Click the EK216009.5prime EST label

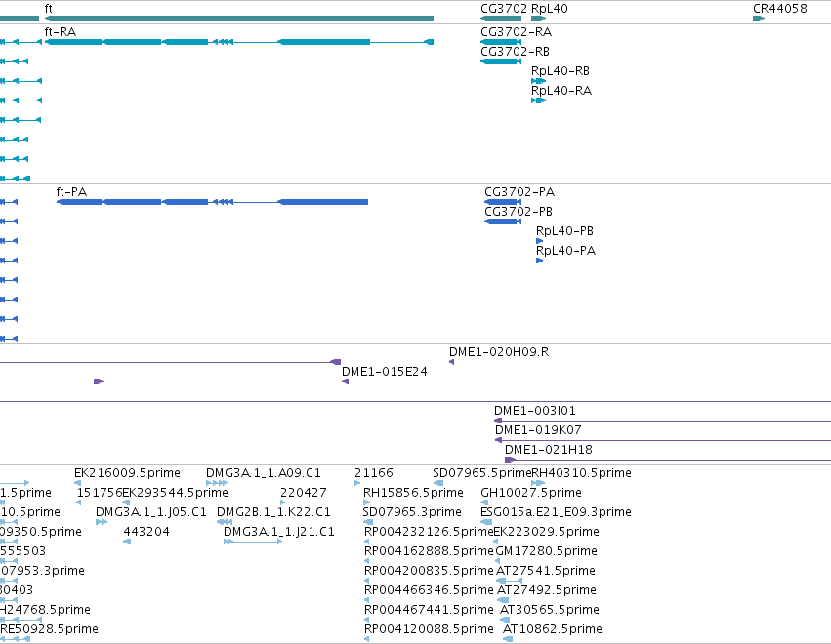[127, 473]
